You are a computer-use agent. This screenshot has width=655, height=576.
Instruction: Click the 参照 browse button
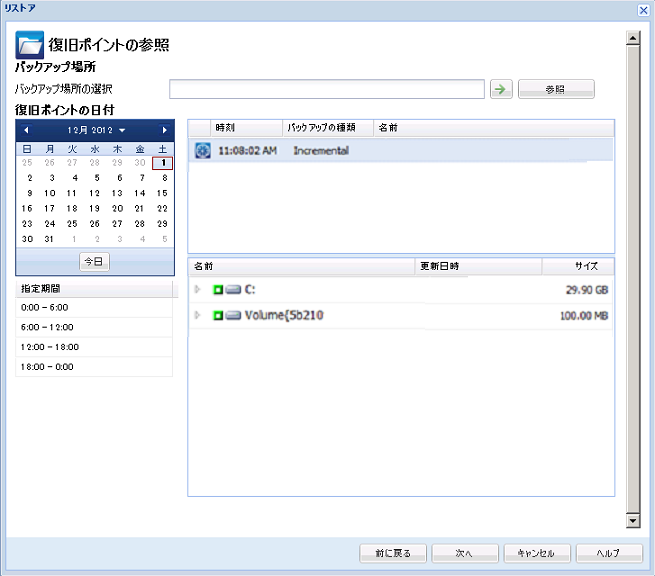[556, 90]
